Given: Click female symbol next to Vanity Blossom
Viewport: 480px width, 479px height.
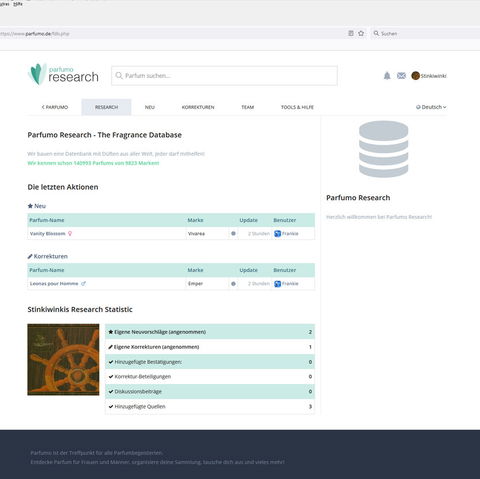Looking at the screenshot, I should [70, 234].
